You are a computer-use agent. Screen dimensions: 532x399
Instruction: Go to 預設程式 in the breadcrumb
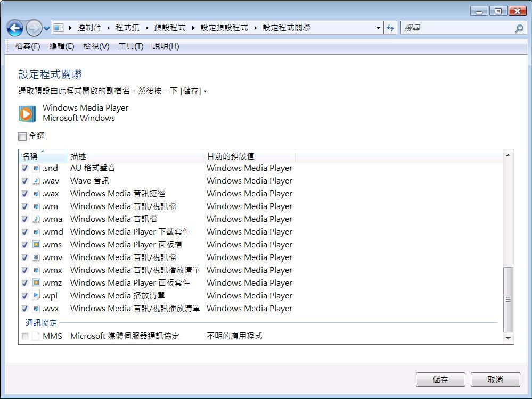(170, 28)
